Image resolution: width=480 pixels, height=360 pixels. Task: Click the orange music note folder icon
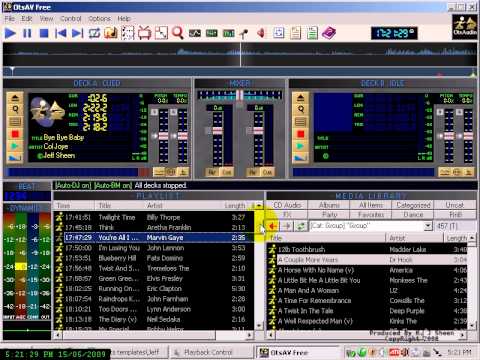[x=111, y=33]
